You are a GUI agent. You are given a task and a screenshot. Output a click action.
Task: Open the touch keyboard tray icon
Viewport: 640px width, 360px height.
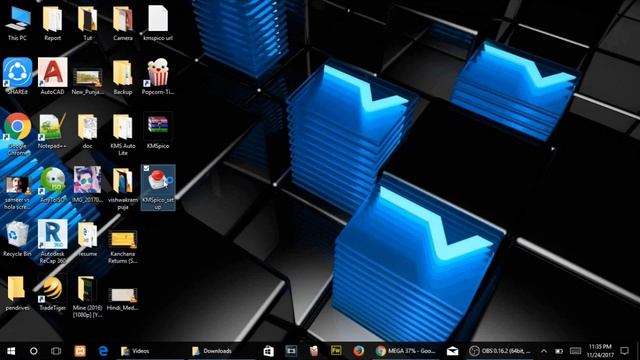click(576, 351)
